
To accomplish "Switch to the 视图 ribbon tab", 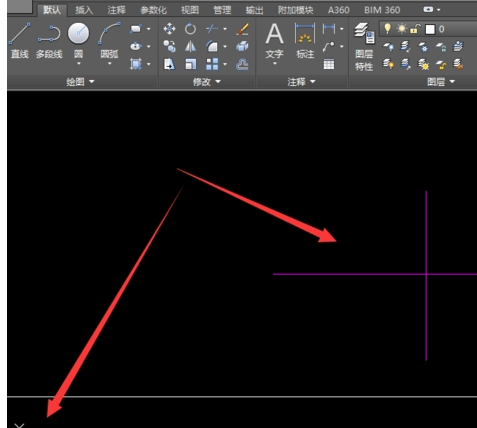I will coord(190,10).
